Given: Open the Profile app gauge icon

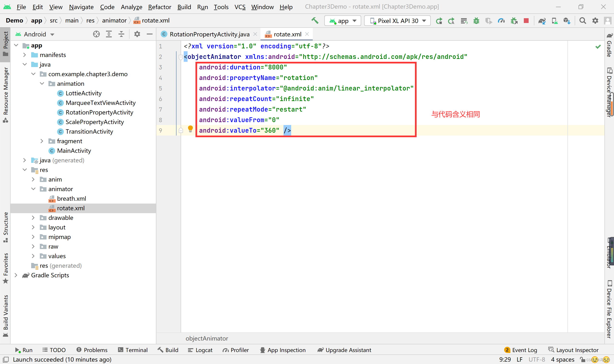Looking at the screenshot, I should pyautogui.click(x=501, y=21).
